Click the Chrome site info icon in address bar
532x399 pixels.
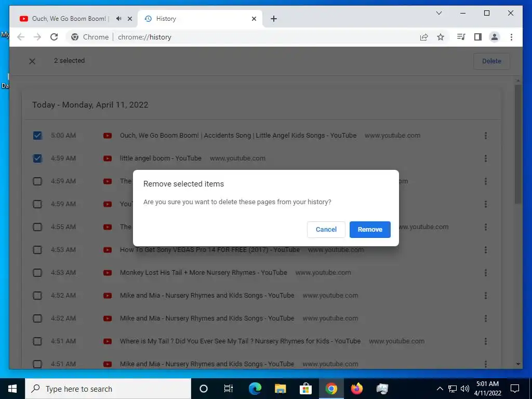point(75,37)
